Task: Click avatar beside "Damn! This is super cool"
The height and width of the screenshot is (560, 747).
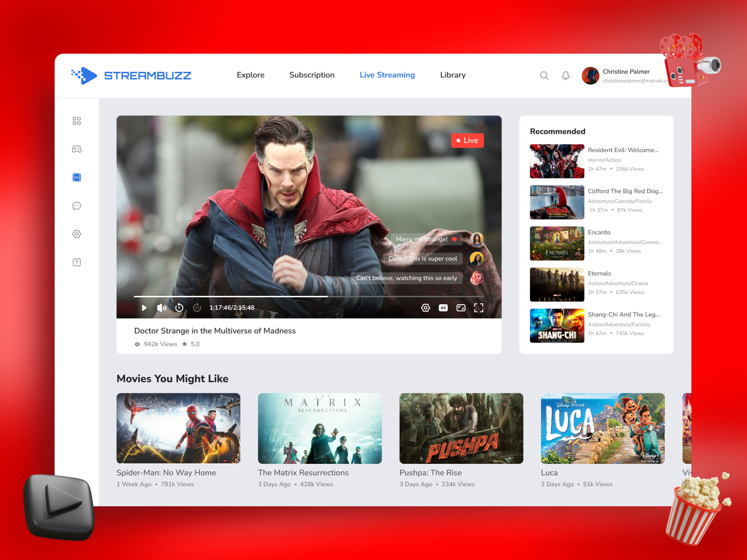Action: coord(477,259)
